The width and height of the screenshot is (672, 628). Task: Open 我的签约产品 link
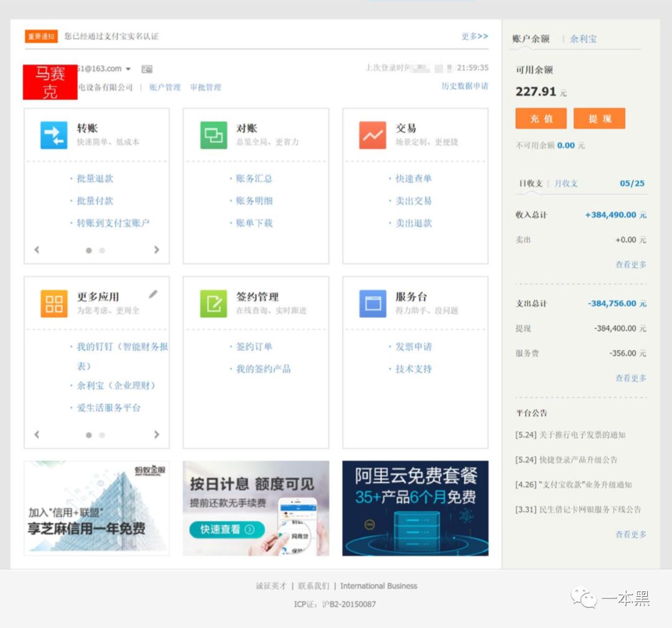(263, 369)
